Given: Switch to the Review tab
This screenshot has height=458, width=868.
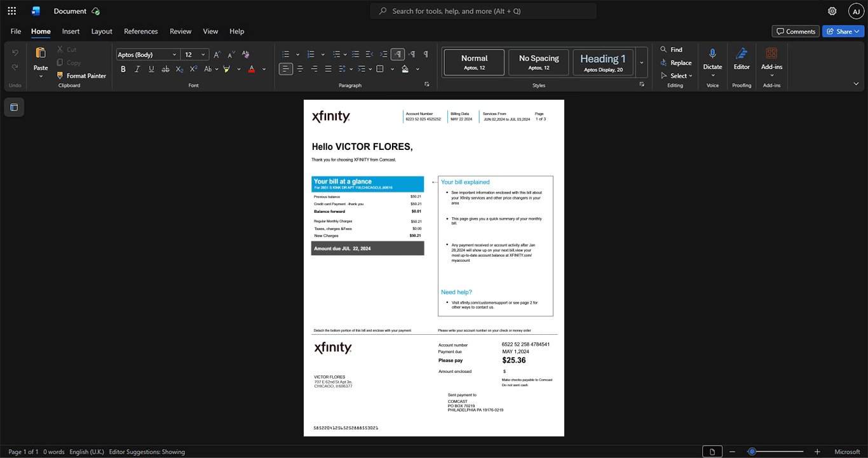Looking at the screenshot, I should tap(180, 31).
